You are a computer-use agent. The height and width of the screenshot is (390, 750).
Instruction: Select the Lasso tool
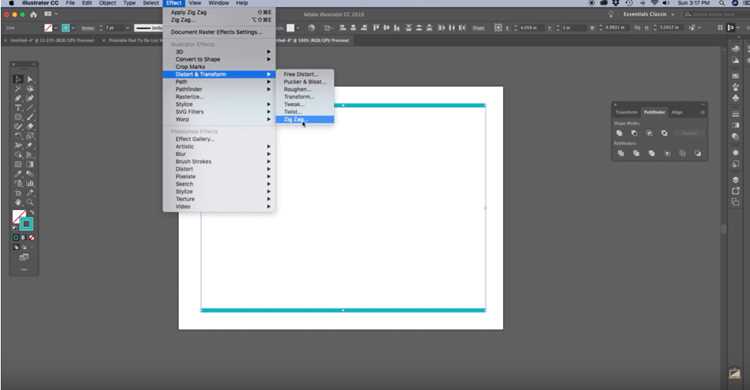click(x=30, y=89)
